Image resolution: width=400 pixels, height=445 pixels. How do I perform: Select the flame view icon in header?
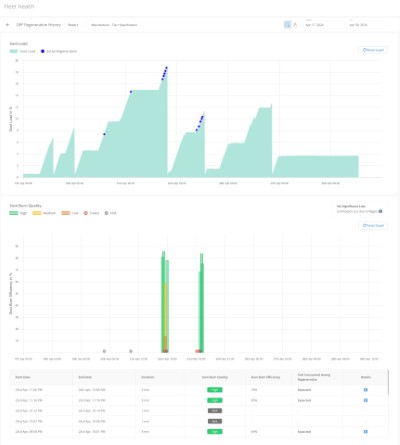[295, 25]
